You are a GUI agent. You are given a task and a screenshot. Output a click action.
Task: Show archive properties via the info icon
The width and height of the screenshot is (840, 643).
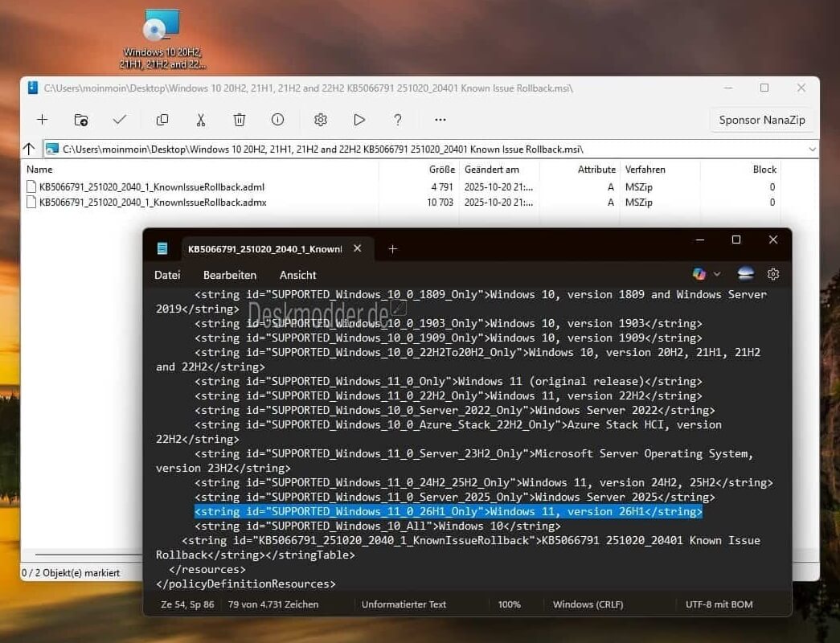coord(277,119)
